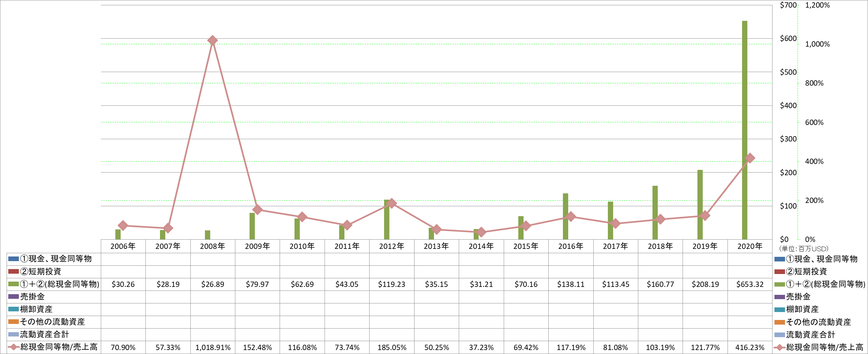Viewport: 868px width, 354px height.
Task: Select the 2018年 axis label
Action: coord(660,246)
